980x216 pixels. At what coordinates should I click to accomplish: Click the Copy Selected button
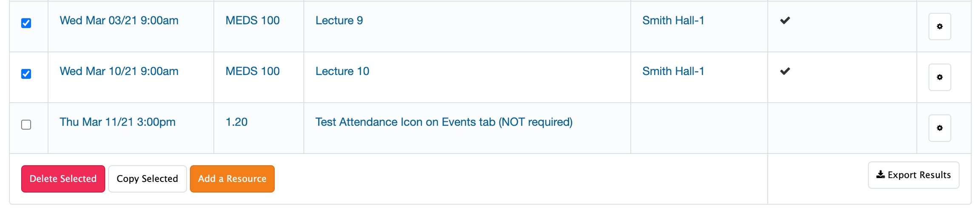(147, 179)
